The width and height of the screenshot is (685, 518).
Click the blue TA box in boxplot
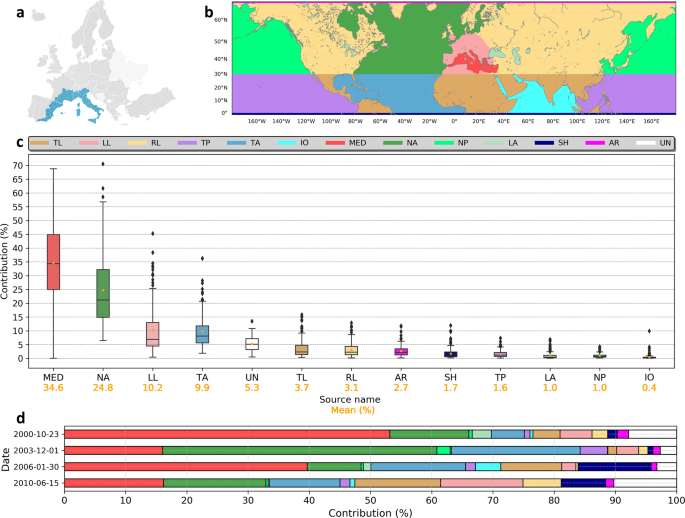tap(202, 334)
